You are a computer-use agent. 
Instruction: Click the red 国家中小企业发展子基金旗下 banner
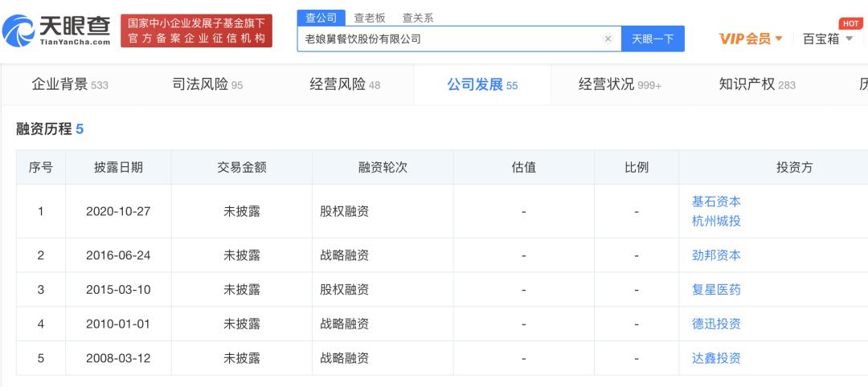197,31
